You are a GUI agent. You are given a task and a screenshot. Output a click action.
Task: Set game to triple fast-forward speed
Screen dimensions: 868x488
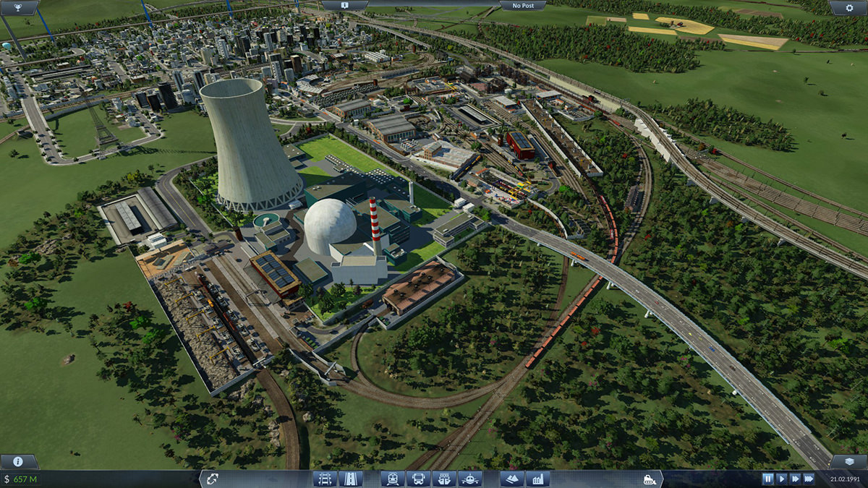pyautogui.click(x=809, y=479)
